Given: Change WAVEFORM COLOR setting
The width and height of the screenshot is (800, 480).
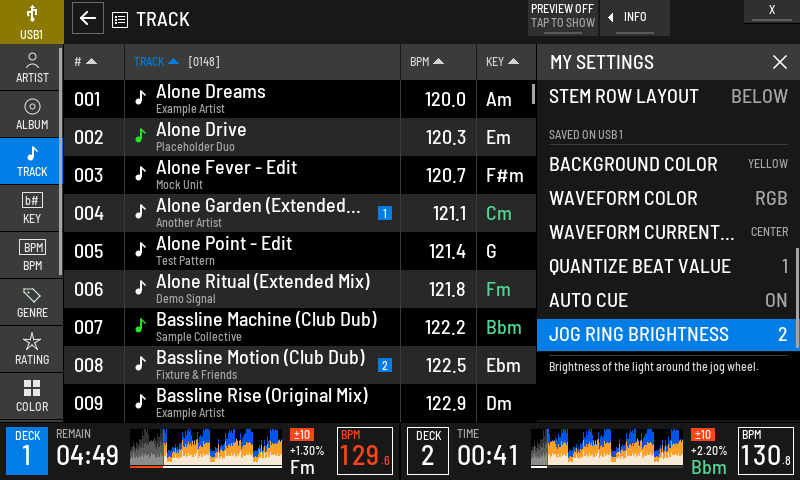Looking at the screenshot, I should tap(668, 198).
